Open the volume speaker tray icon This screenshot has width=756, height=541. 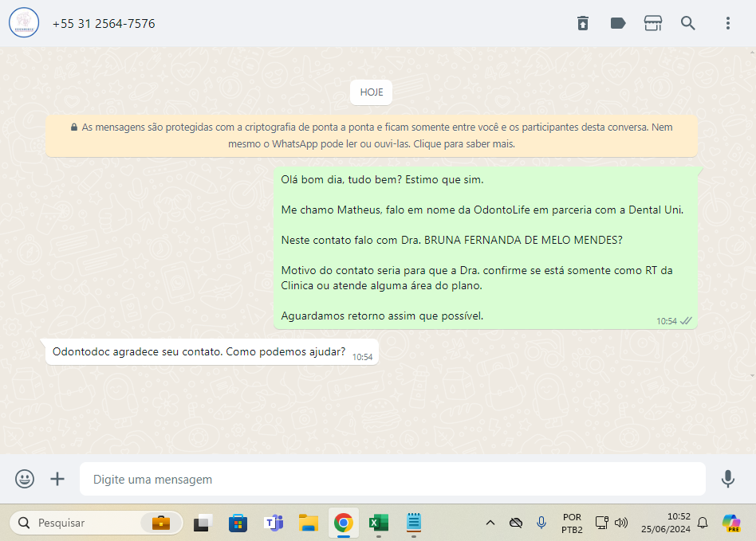[621, 523]
